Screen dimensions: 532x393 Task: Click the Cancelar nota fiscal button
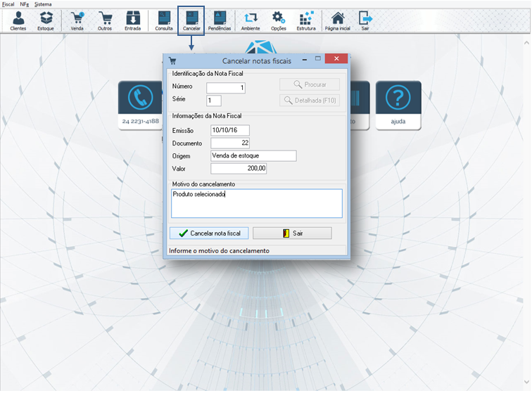[209, 233]
